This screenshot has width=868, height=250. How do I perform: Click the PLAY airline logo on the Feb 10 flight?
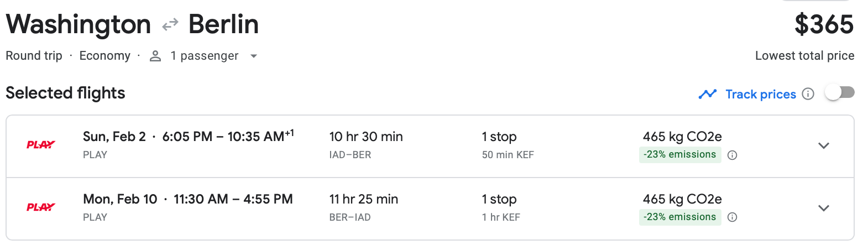tap(41, 207)
